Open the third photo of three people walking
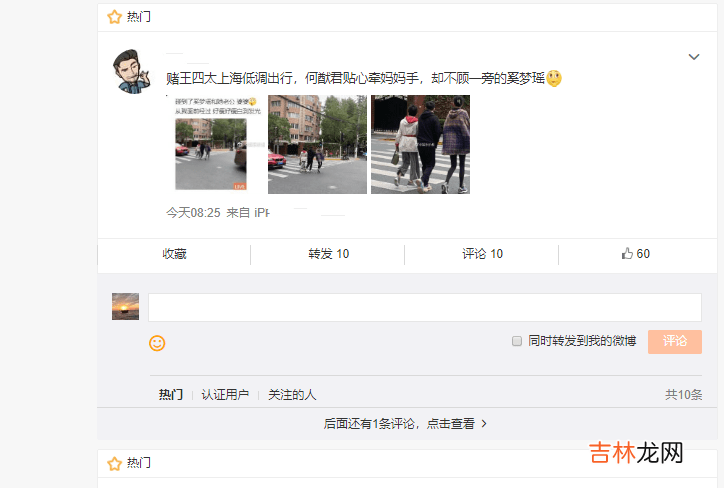The image size is (724, 488). [420, 145]
